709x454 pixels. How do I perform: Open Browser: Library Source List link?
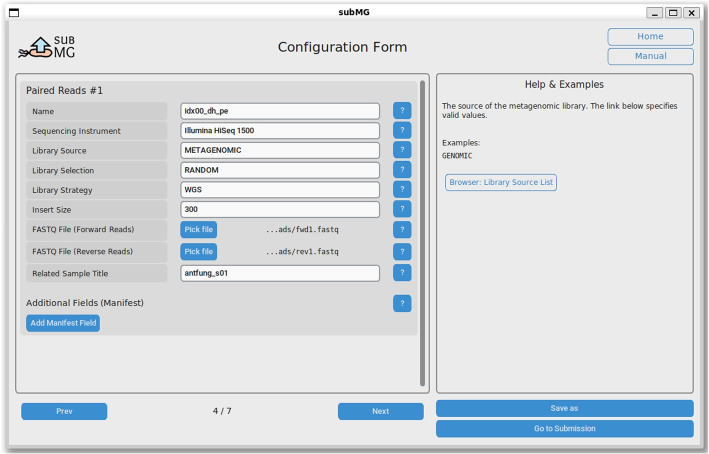(501, 183)
